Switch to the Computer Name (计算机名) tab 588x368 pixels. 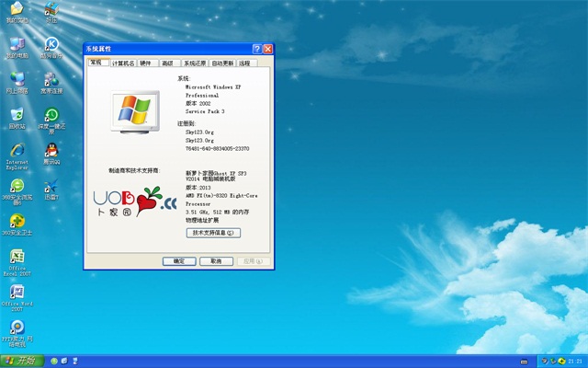123,63
